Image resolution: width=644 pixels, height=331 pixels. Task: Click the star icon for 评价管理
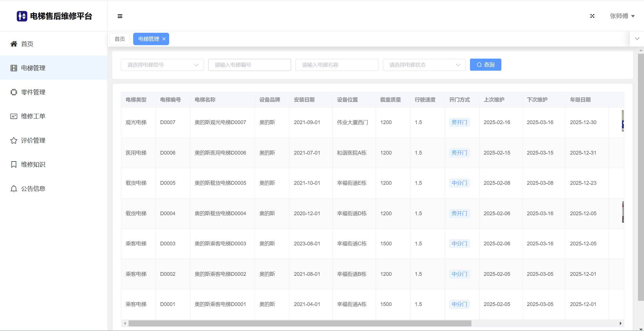pos(14,141)
